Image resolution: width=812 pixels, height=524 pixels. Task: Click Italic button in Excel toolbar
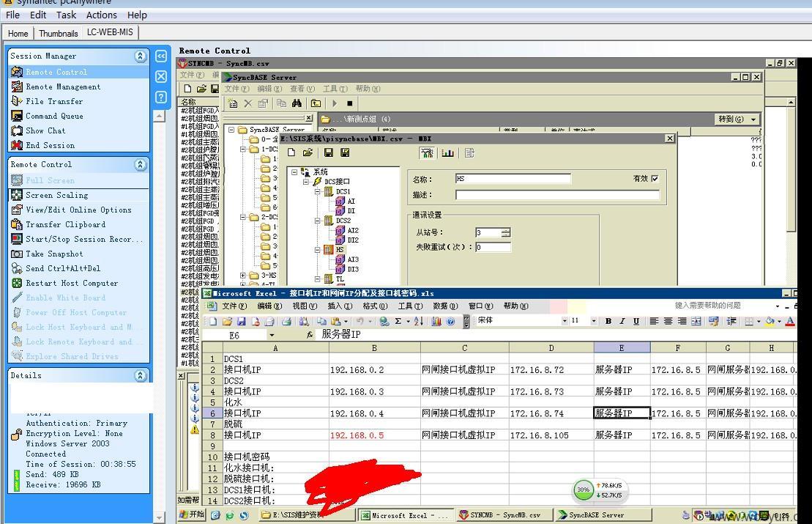[x=622, y=321]
